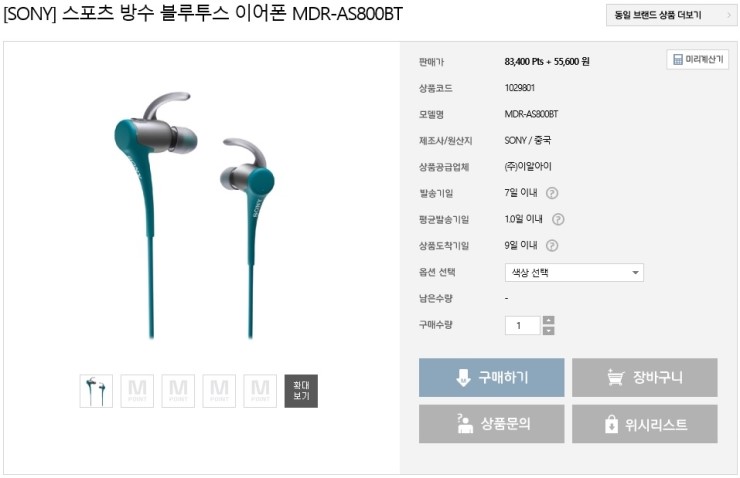Open 동일 브랜드 상품 더보기 link
The image size is (740, 478).
[x=671, y=15]
